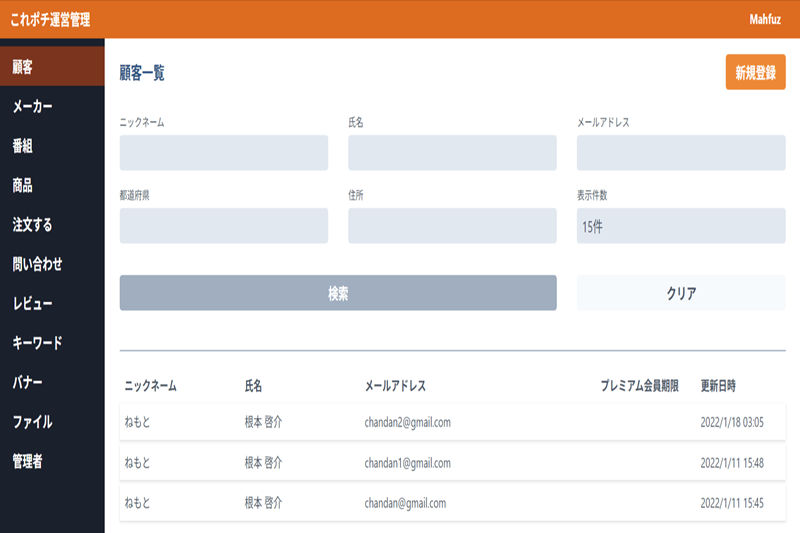Click the クリア button
800x533 pixels.
pyautogui.click(x=680, y=293)
